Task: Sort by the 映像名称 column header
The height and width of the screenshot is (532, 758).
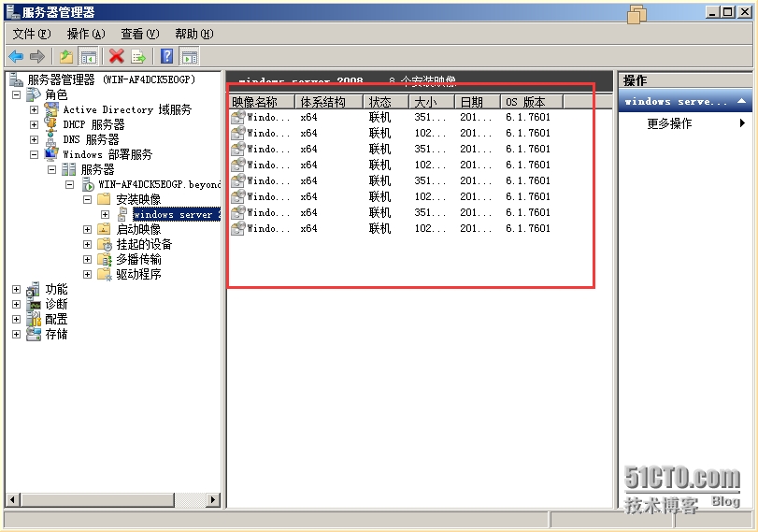Action: (262, 102)
